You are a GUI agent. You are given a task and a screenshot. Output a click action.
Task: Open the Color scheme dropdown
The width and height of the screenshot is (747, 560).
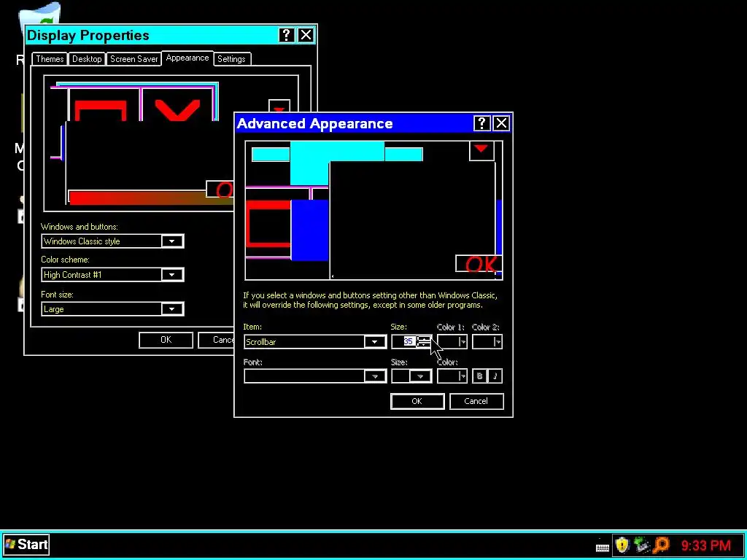click(172, 275)
